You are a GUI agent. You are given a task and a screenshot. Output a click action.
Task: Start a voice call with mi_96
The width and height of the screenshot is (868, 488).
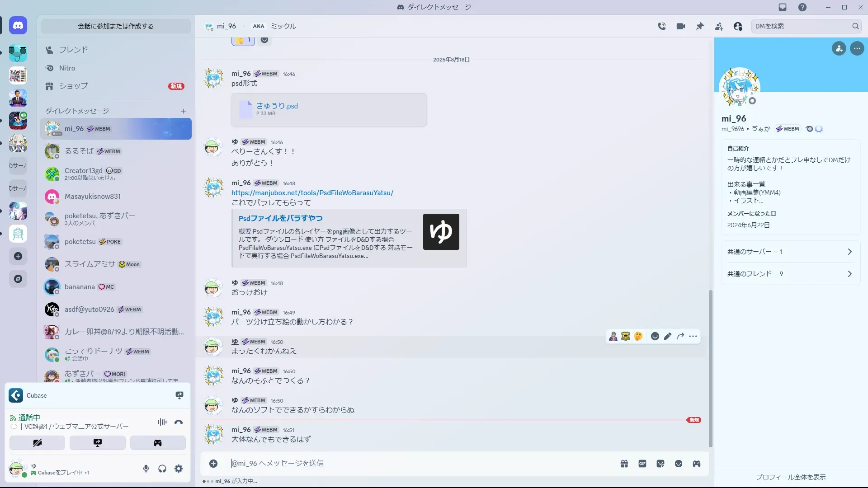click(x=662, y=26)
